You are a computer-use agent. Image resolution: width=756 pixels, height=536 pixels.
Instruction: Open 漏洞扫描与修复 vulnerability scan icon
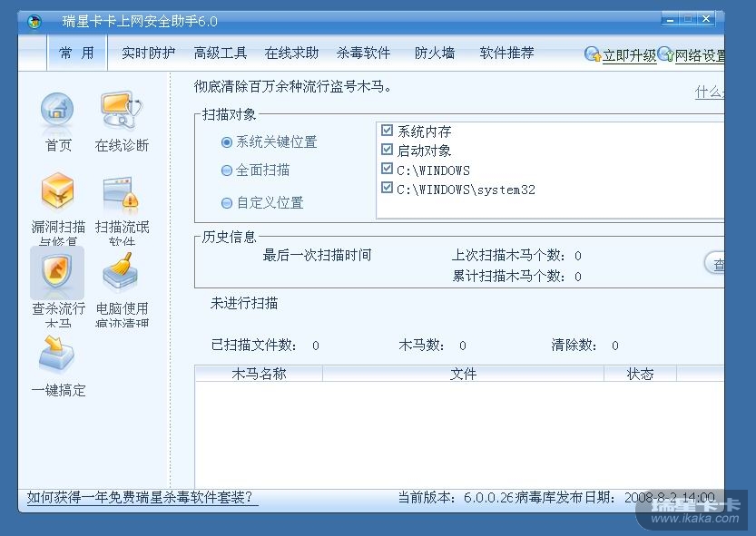tap(57, 190)
